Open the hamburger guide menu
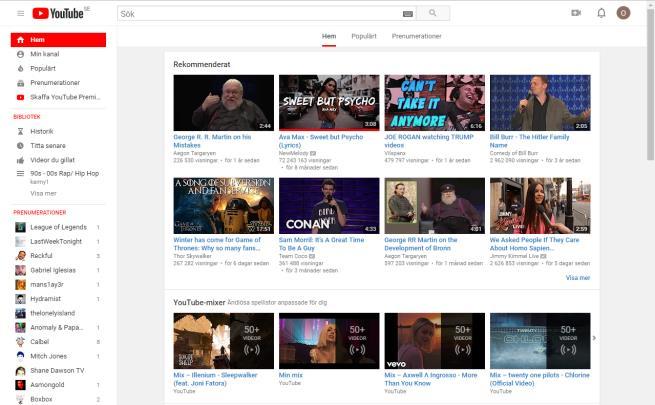655x405 pixels. (20, 13)
